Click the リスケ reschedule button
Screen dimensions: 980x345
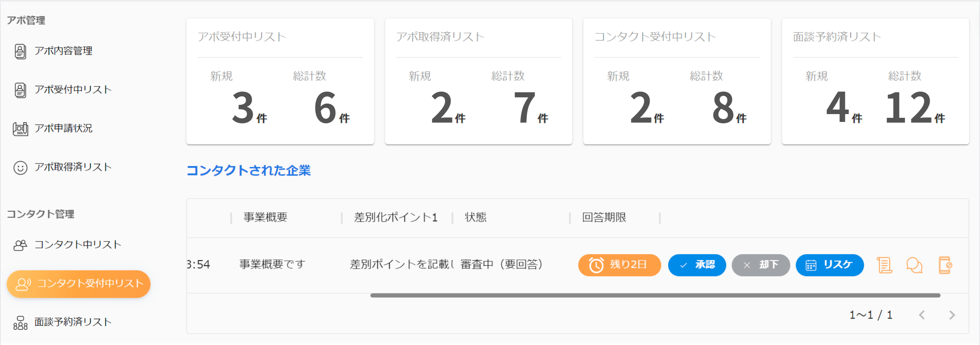click(829, 265)
